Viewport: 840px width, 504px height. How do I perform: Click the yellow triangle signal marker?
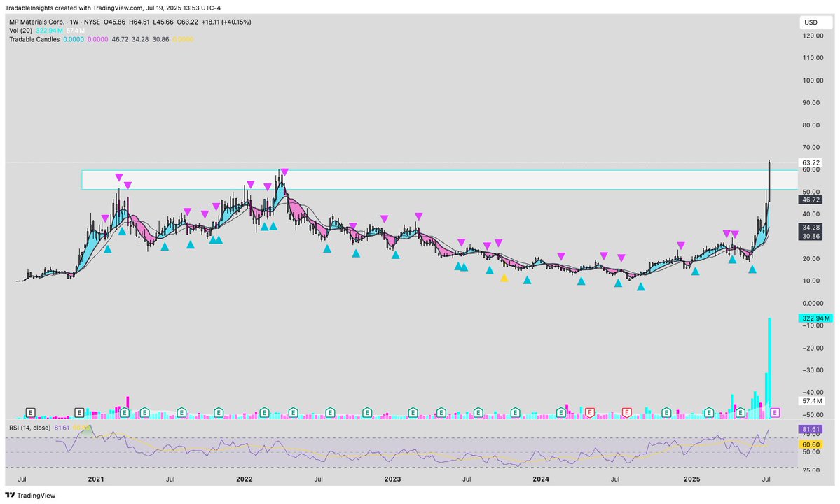pos(504,278)
